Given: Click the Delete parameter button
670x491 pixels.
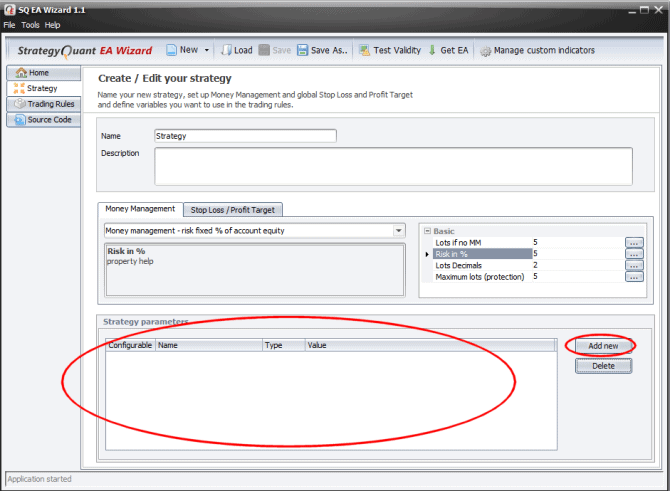Looking at the screenshot, I should (x=603, y=366).
